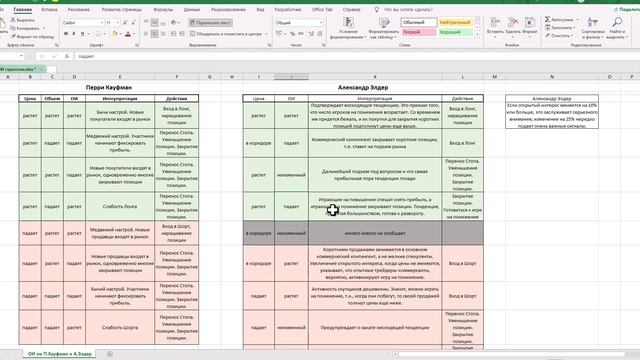
Task: Apply the pink Плохой (Bad) cell style
Action: (419, 32)
